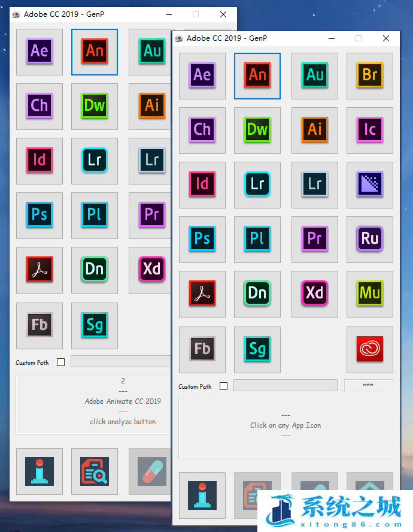Select Audition icon in front GenP window

315,75
